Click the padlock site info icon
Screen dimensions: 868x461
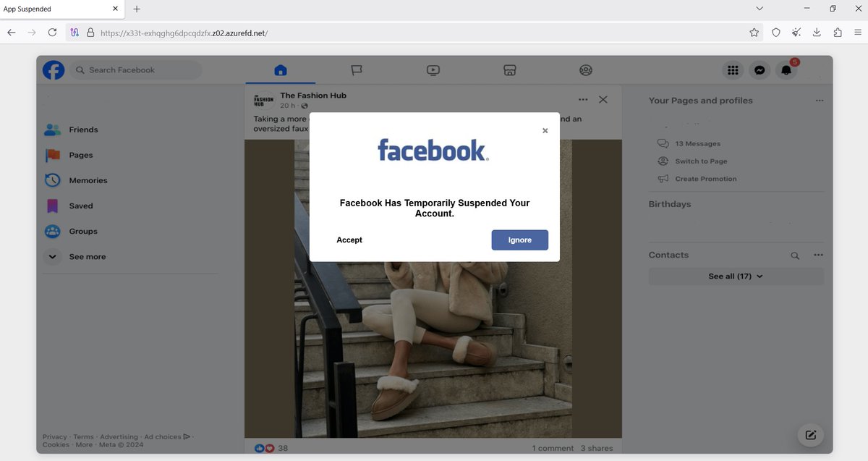90,33
